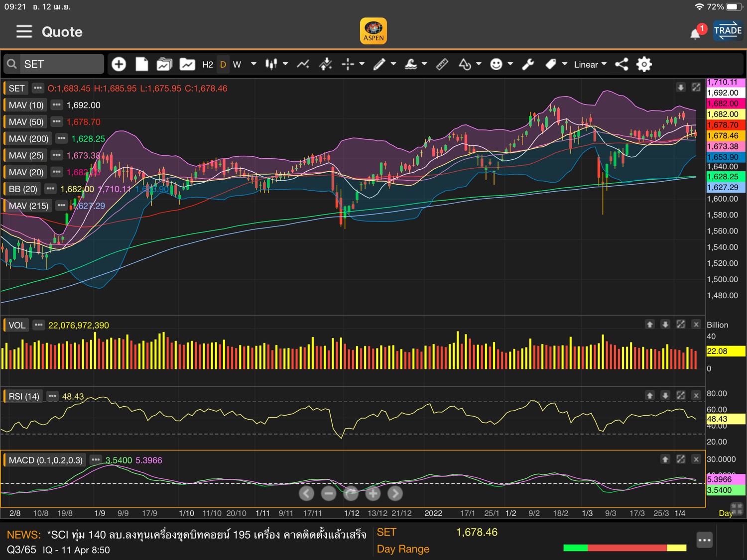Select the wrench tools icon

click(x=528, y=64)
